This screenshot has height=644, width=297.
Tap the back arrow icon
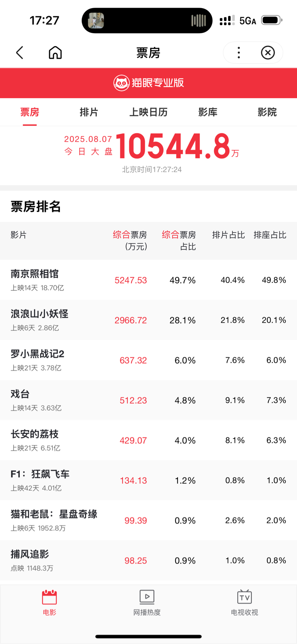pyautogui.click(x=20, y=53)
